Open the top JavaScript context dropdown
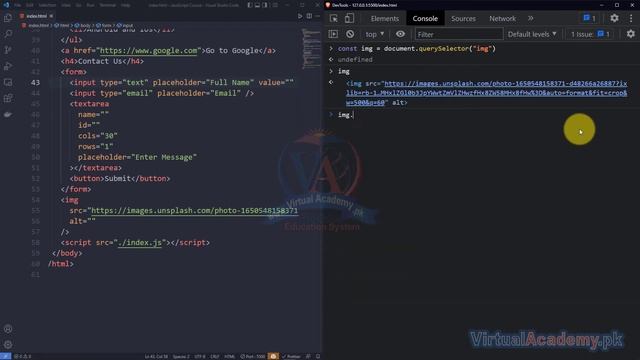 pos(375,34)
